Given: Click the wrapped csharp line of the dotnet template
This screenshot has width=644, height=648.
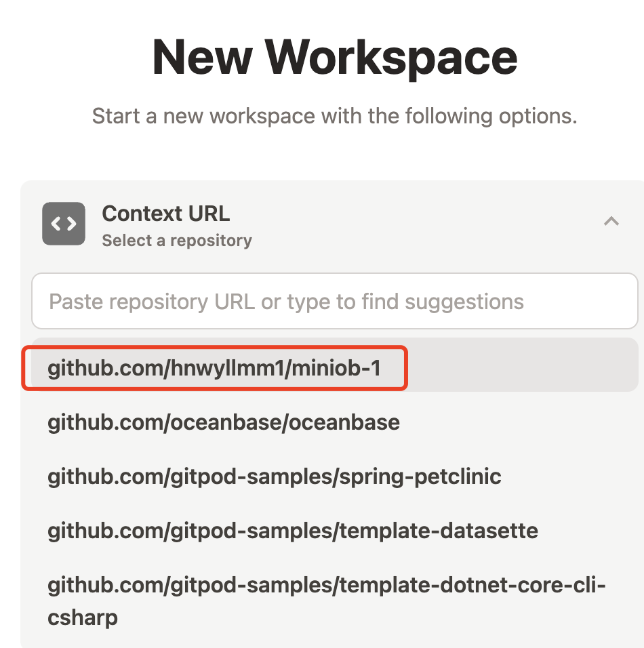Looking at the screenshot, I should (x=83, y=619).
